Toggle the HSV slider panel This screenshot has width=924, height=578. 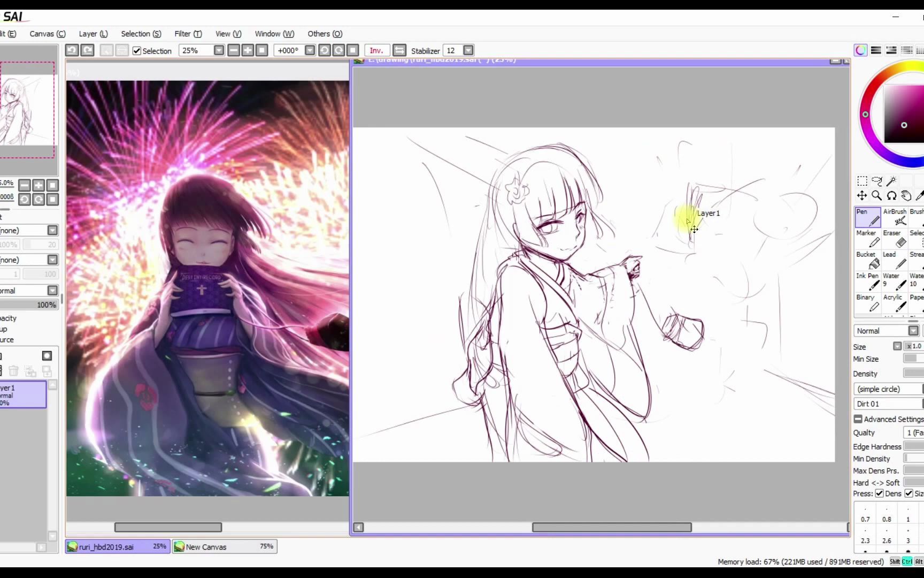(x=891, y=50)
